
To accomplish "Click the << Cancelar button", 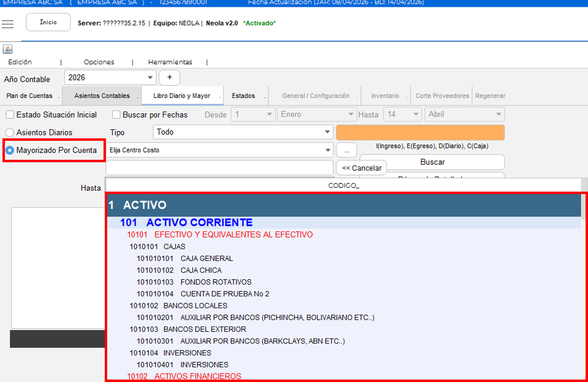I will 361,168.
